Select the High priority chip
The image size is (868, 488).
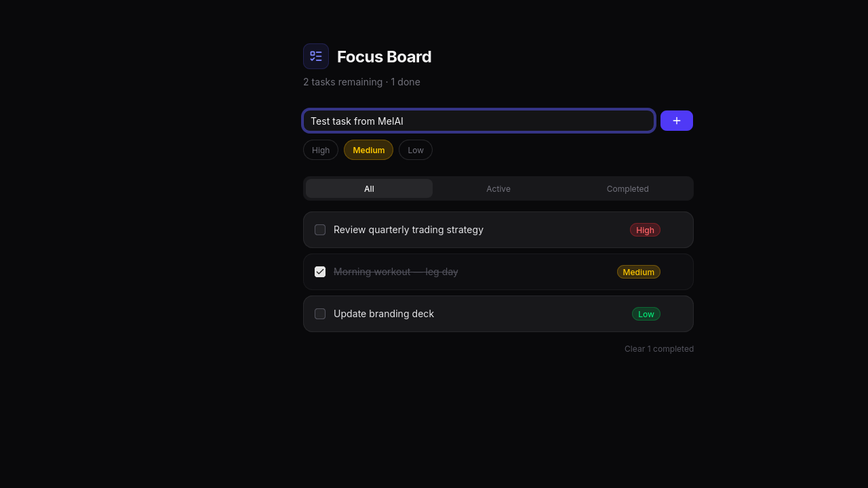tap(321, 150)
